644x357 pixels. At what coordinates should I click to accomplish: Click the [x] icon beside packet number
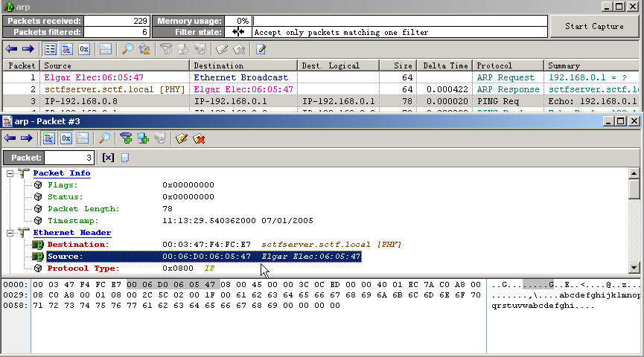tap(108, 158)
